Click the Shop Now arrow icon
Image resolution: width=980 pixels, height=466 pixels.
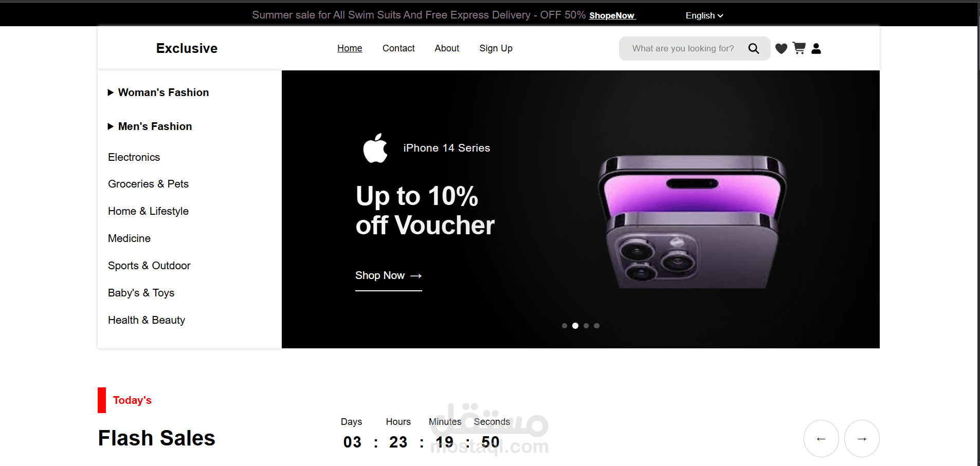point(416,276)
